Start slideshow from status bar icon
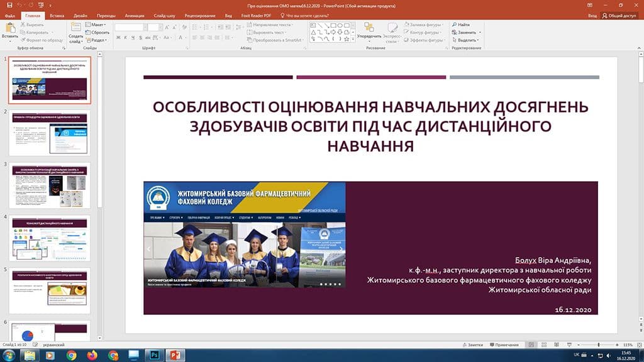The width and height of the screenshot is (644, 362). point(569,345)
